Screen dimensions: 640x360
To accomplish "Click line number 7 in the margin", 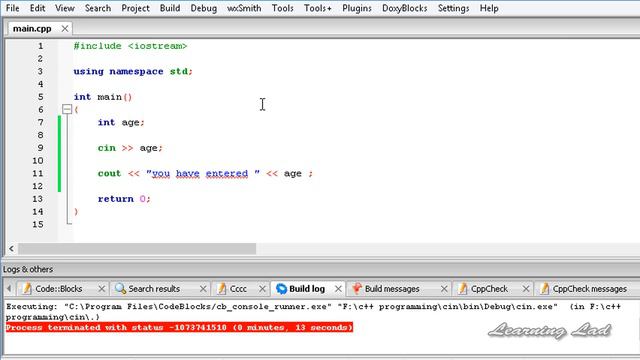I will click(40, 122).
